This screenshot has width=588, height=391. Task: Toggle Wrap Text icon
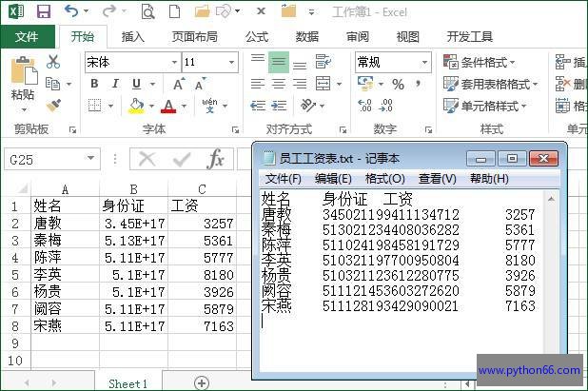(323, 62)
